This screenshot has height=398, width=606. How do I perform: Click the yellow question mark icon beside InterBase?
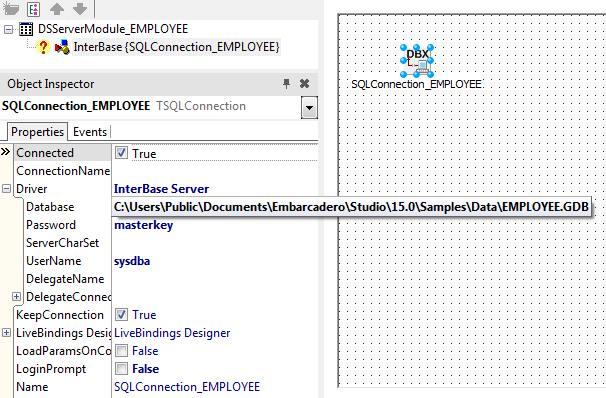pos(43,47)
